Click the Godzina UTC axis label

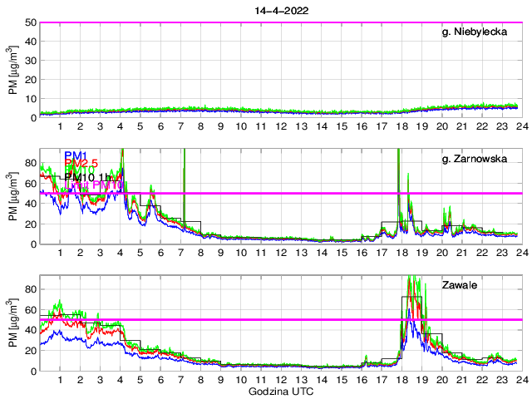[279, 391]
